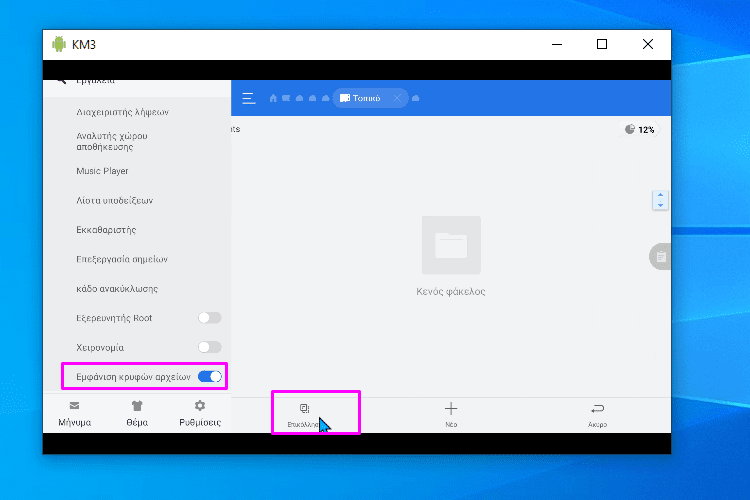Viewport: 750px width, 500px height.
Task: Open Θέμα shirt icon in sidebar
Action: pos(137,406)
